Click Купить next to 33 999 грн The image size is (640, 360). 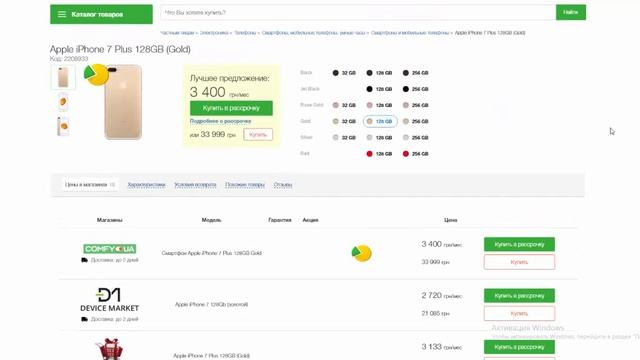coord(258,134)
